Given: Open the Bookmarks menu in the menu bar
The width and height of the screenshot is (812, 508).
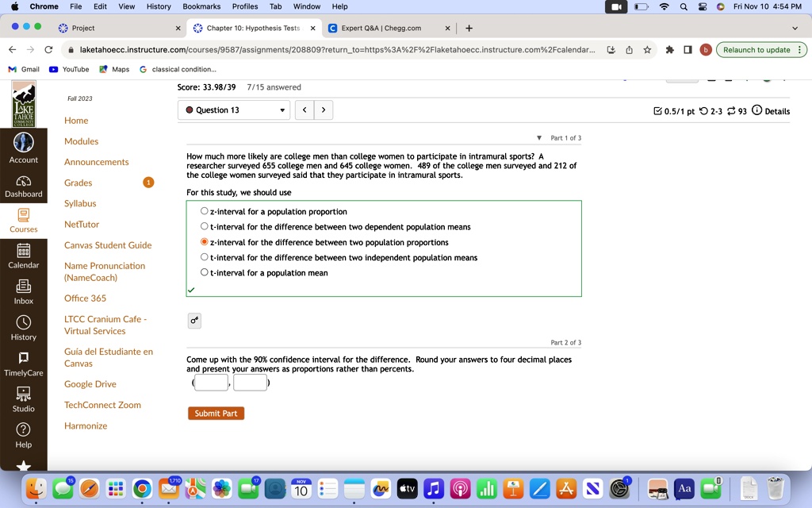Looking at the screenshot, I should 201,6.
